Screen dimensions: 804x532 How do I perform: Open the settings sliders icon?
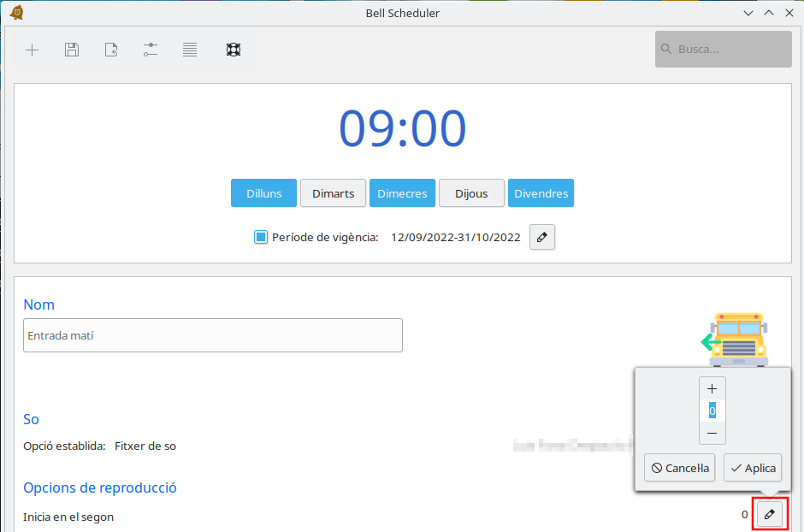151,50
